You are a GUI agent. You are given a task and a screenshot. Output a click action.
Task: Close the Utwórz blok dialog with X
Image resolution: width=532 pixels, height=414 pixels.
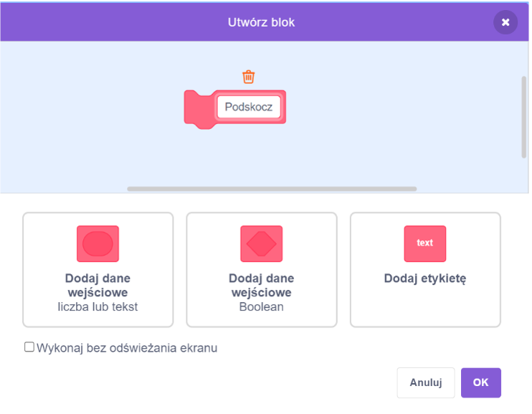(505, 22)
